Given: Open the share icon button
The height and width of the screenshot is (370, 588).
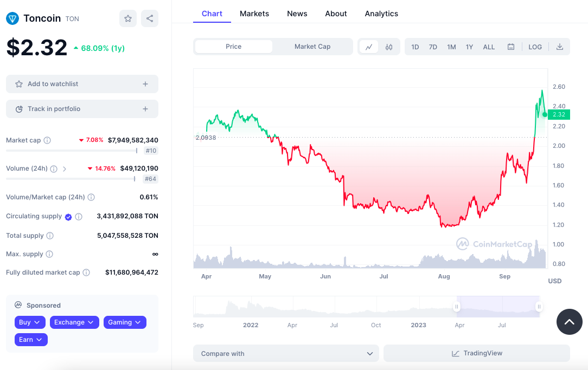Looking at the screenshot, I should [x=150, y=18].
